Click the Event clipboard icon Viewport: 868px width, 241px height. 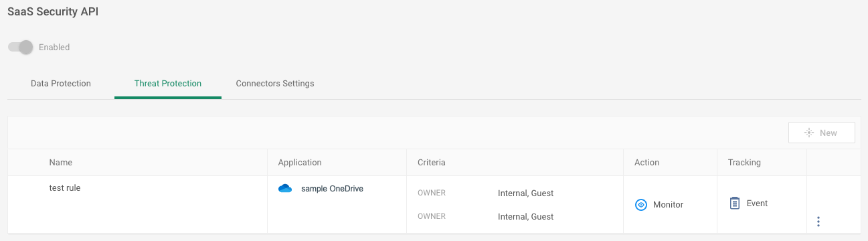point(735,203)
